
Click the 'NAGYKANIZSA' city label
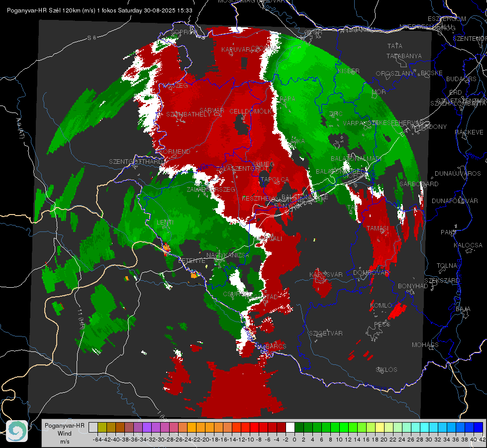point(228,255)
